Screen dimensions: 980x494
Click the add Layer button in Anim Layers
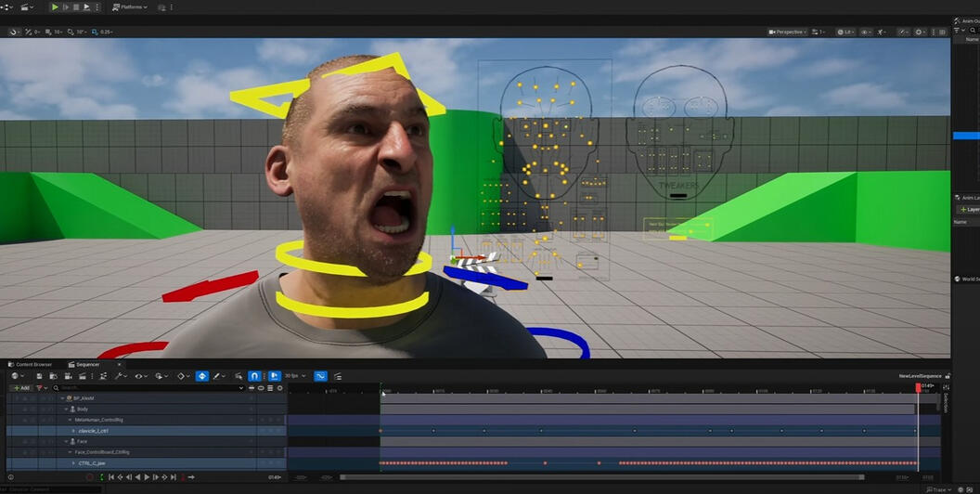[969, 210]
